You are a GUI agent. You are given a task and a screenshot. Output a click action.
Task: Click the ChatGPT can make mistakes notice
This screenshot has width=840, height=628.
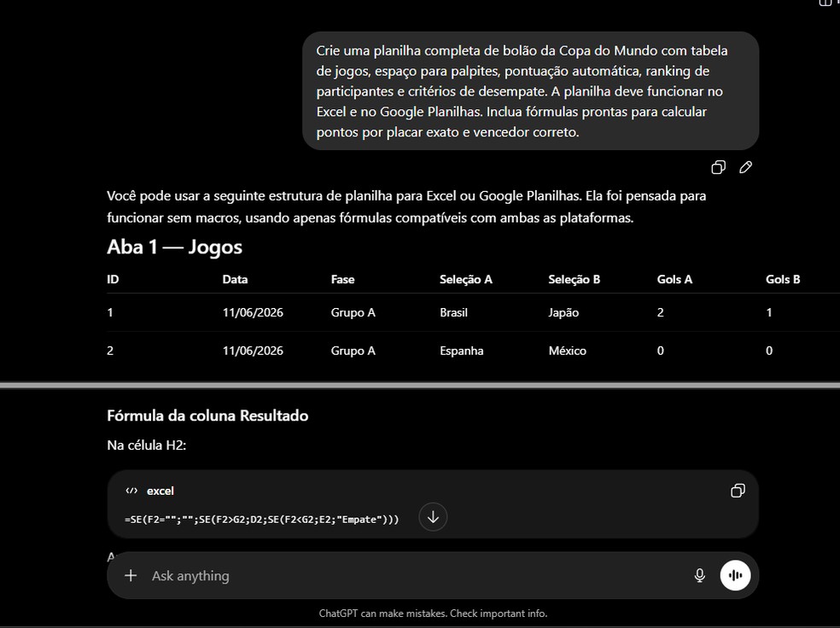click(433, 613)
